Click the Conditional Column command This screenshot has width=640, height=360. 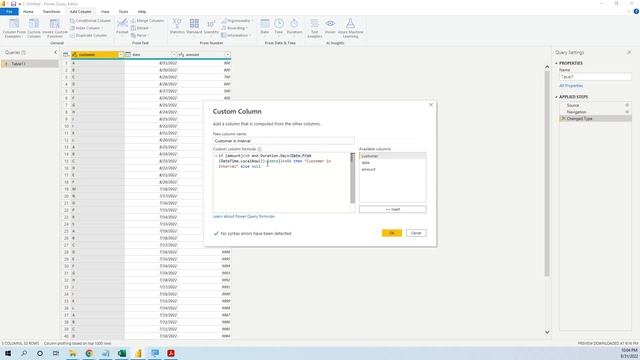pos(90,21)
